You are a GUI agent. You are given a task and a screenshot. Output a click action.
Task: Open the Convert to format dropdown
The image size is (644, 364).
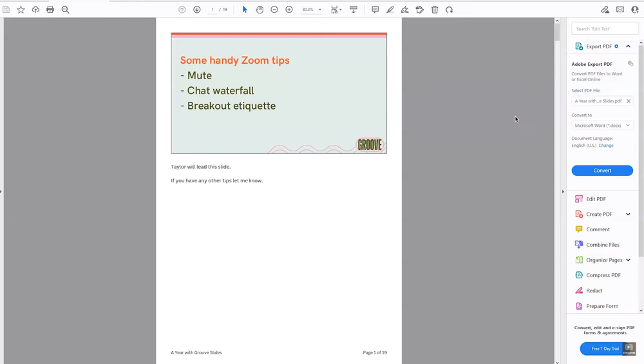(602, 125)
